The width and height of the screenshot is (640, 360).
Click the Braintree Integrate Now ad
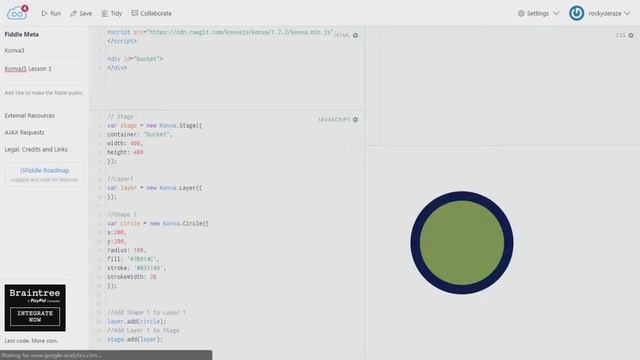tap(35, 308)
